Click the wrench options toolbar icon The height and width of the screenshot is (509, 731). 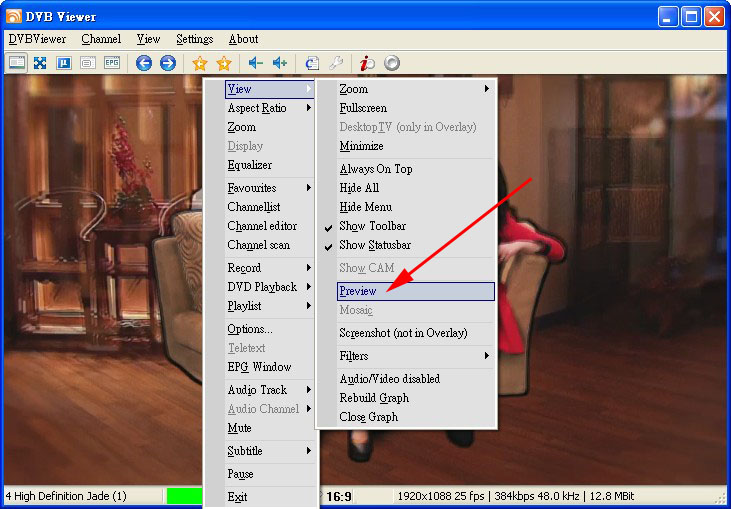tap(336, 63)
